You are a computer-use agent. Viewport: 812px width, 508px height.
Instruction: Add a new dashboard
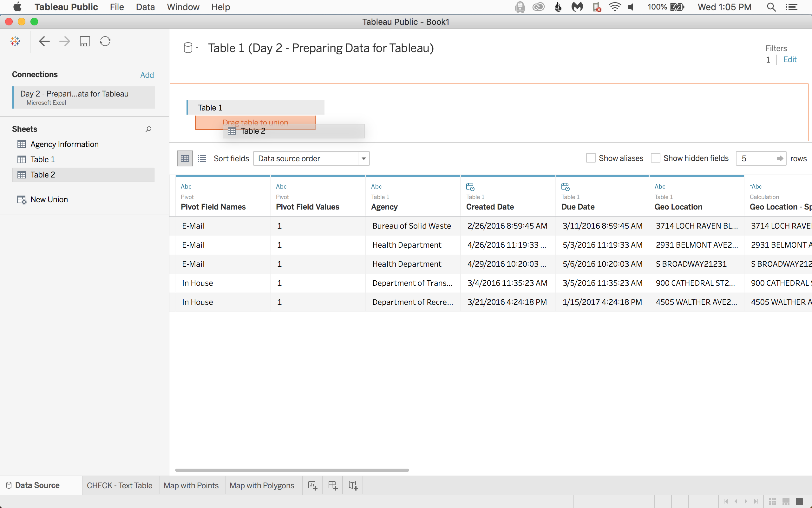click(x=332, y=485)
